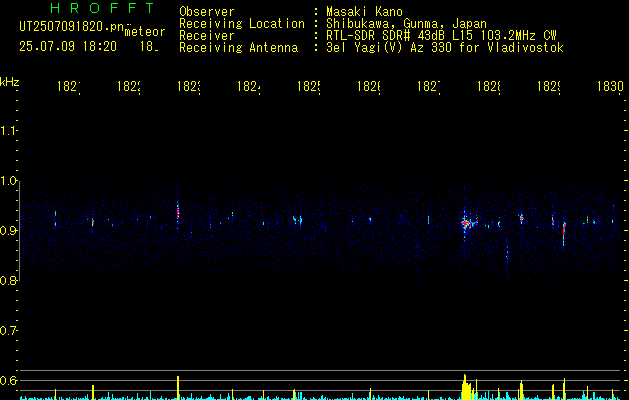Screen dimensions: 629x400
Task: Click the 'Receiving Location' field label
Action: (x=242, y=24)
